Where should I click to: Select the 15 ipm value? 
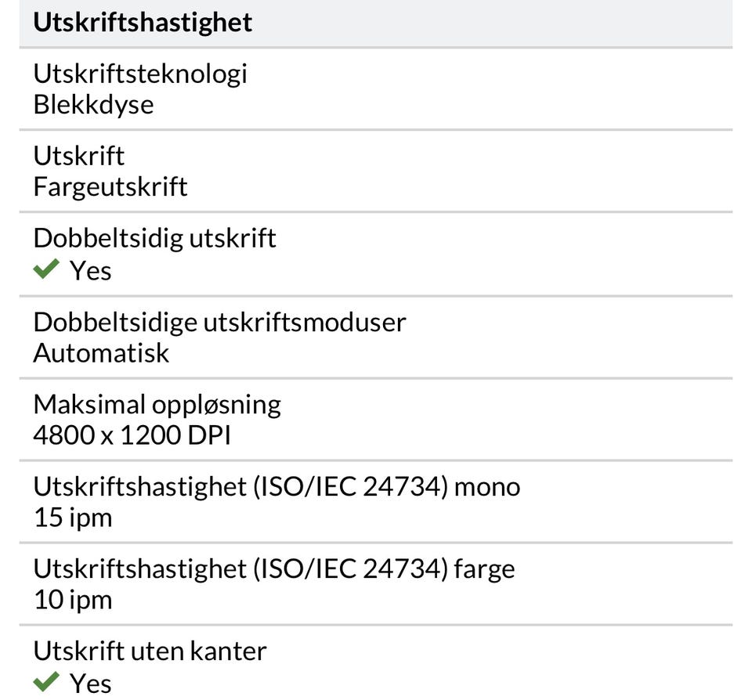(x=73, y=518)
